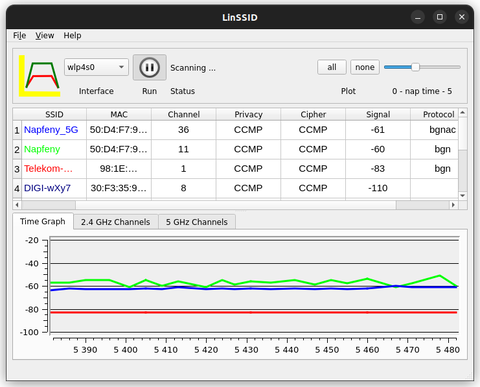Click the LinSSID logo icon

pos(39,76)
